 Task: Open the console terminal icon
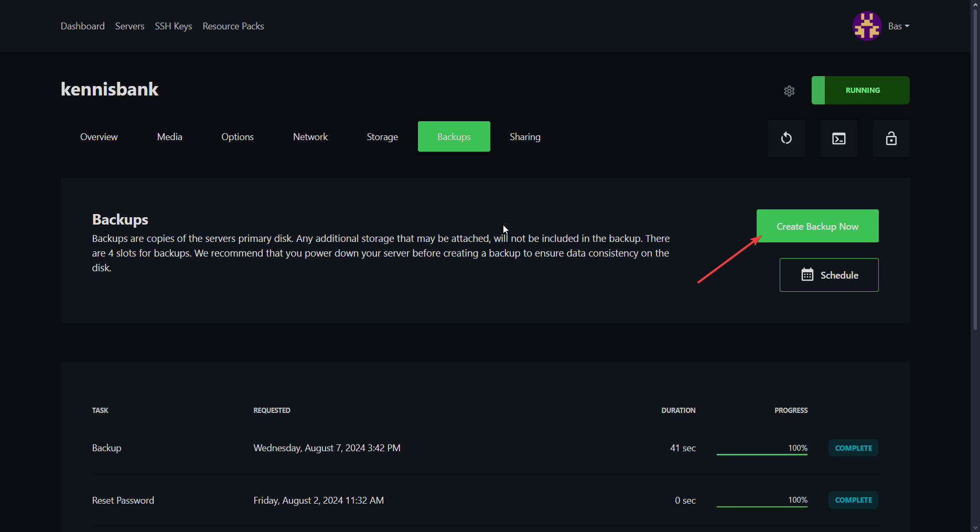838,139
